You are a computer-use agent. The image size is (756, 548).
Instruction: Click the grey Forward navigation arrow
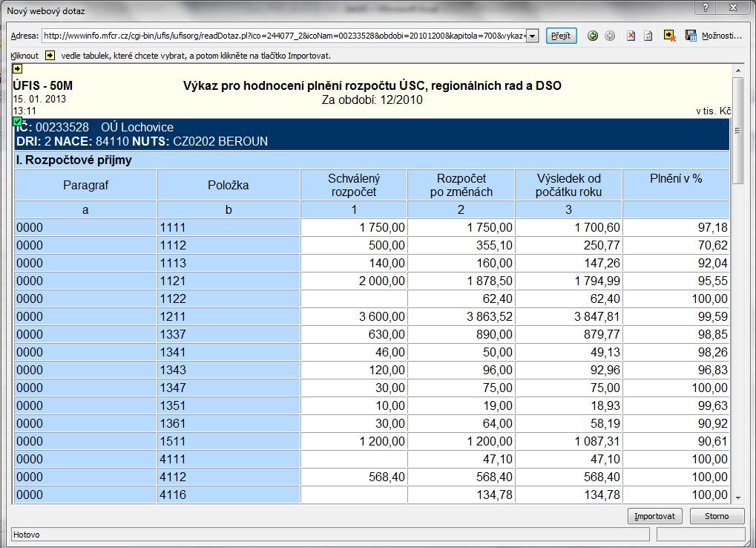click(610, 36)
